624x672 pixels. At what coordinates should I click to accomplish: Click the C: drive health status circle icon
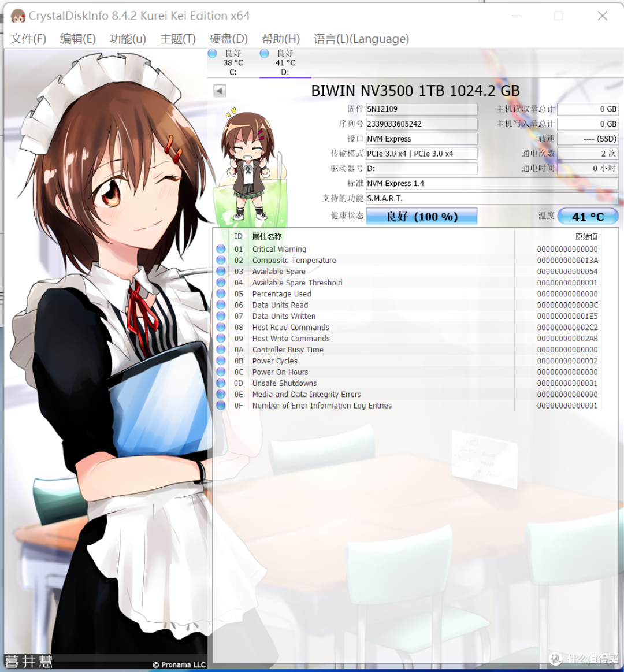point(212,54)
